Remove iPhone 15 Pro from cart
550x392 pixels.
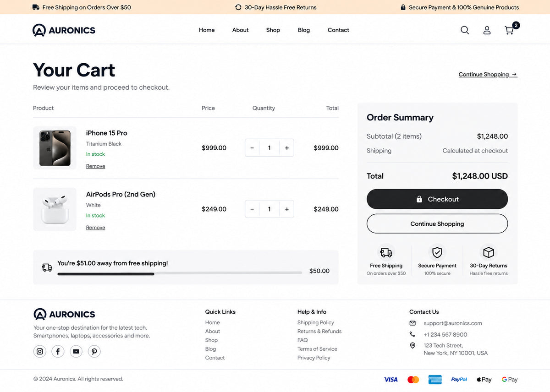point(96,166)
